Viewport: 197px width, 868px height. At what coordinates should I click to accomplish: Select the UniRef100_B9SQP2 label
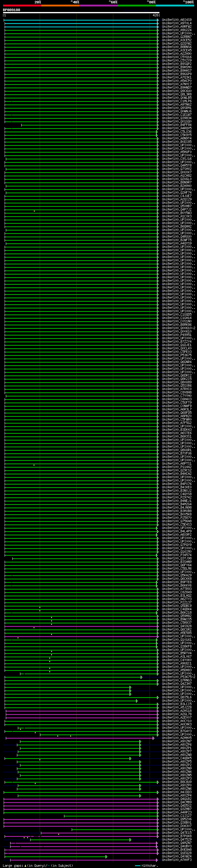[177, 64]
